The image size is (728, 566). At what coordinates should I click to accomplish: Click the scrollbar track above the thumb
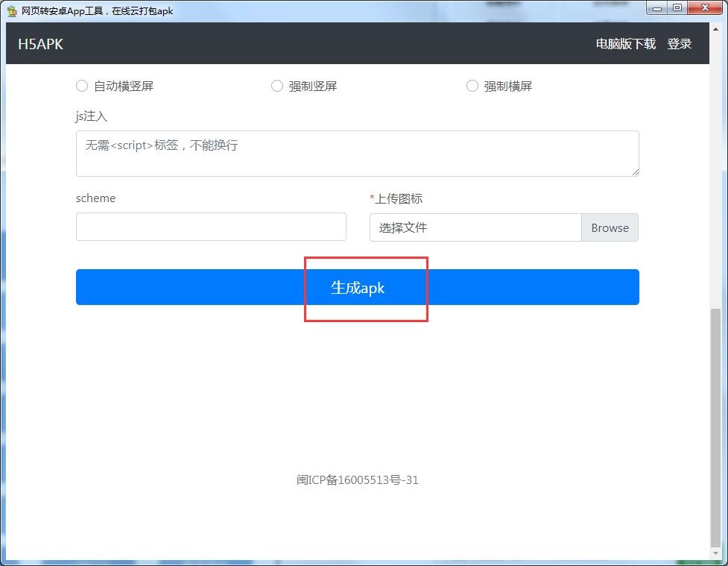click(715, 186)
